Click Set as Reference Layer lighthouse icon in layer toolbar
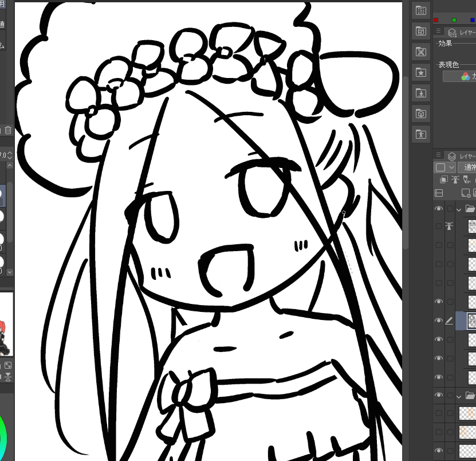 pos(455,179)
